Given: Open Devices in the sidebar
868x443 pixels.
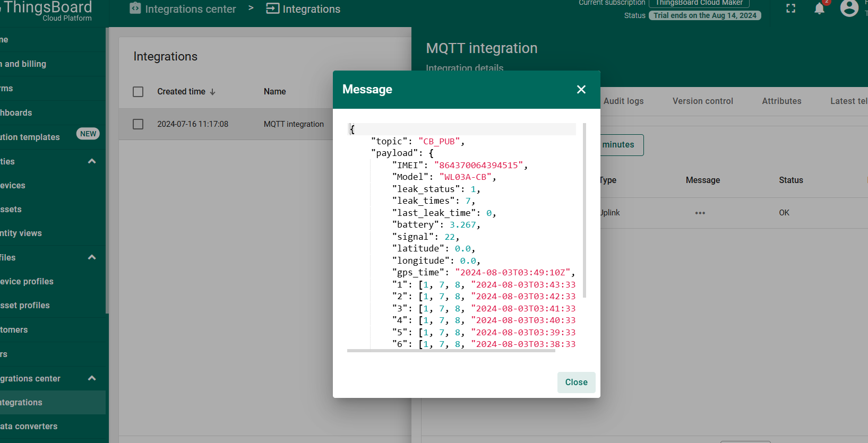Looking at the screenshot, I should coord(53,186).
